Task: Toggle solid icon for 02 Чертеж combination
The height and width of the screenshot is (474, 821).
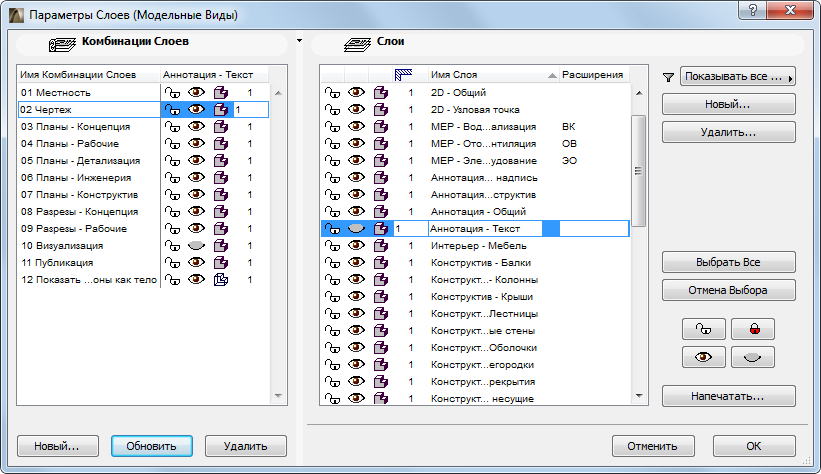Action: [221, 109]
